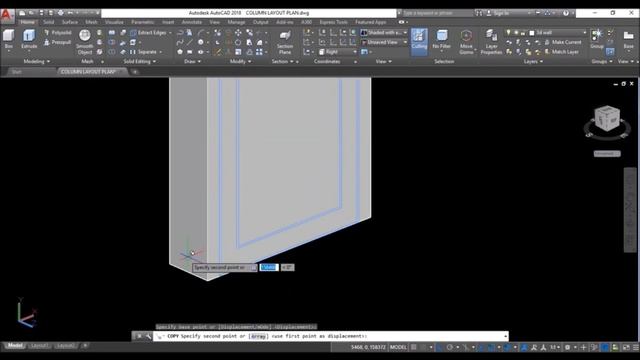Select the Array modify tool
640x360 pixels.
pos(259,52)
